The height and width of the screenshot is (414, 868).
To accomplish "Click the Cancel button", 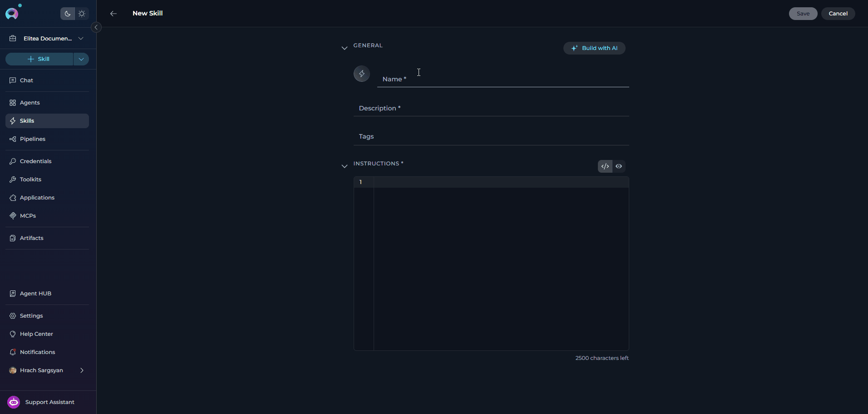I will (x=838, y=14).
